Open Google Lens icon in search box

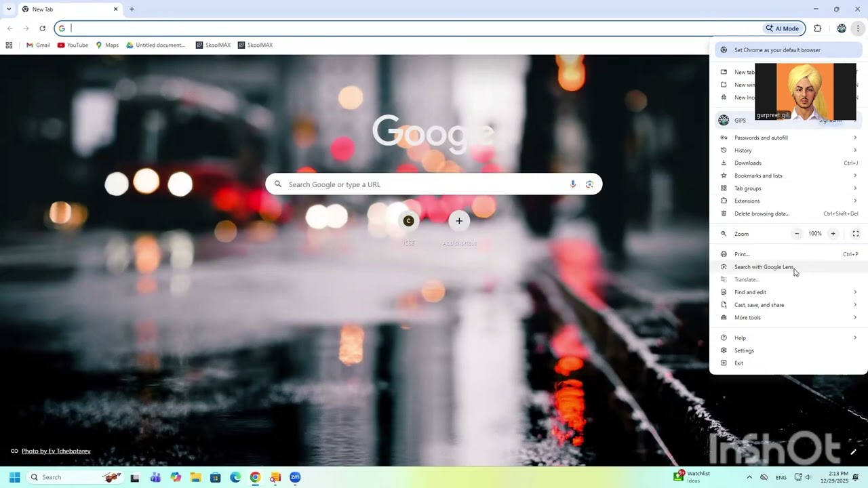(589, 184)
